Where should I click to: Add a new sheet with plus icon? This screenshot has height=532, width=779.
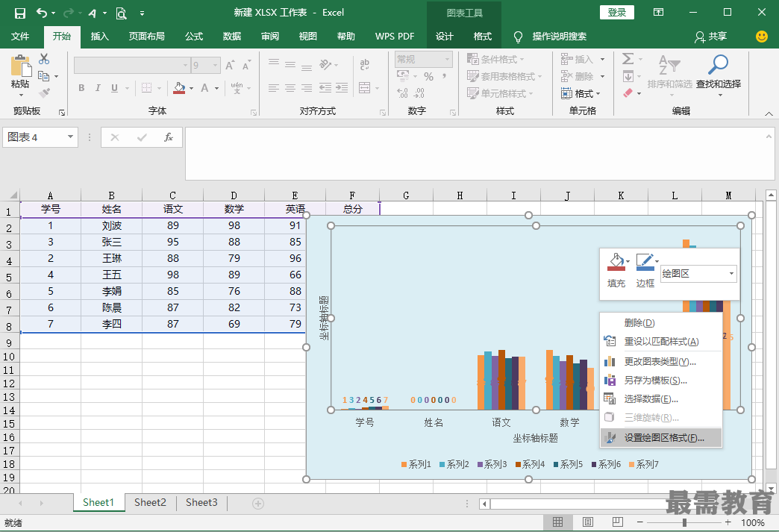(x=258, y=504)
